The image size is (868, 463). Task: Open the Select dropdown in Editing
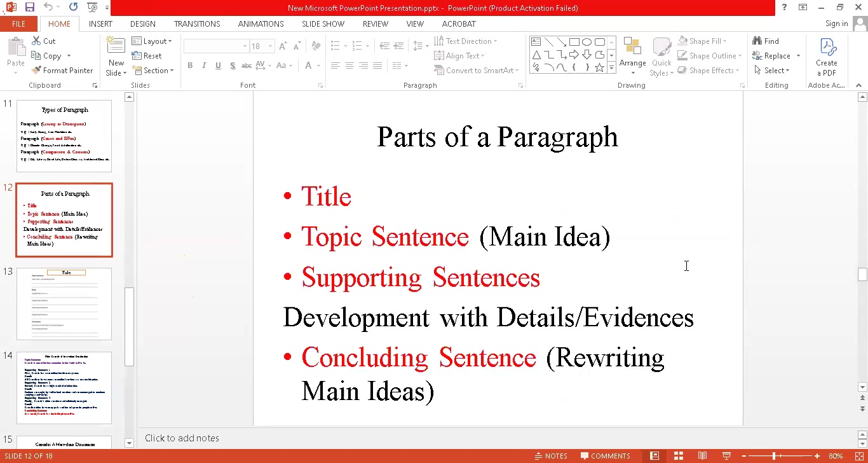pos(771,70)
